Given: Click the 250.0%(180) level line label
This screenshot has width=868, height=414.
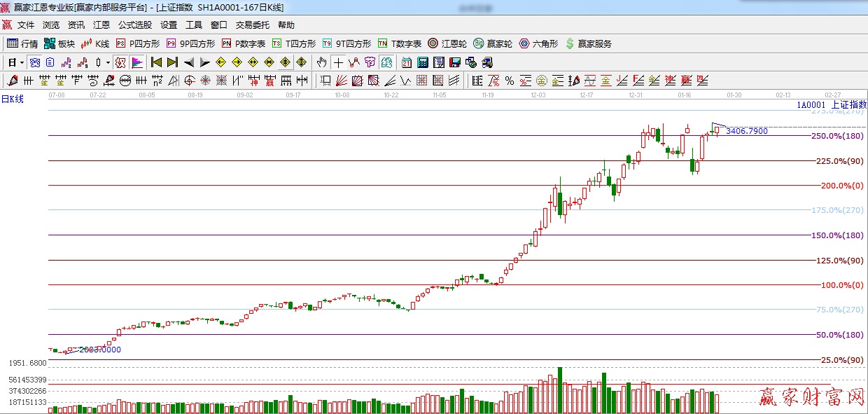Looking at the screenshot, I should [836, 136].
